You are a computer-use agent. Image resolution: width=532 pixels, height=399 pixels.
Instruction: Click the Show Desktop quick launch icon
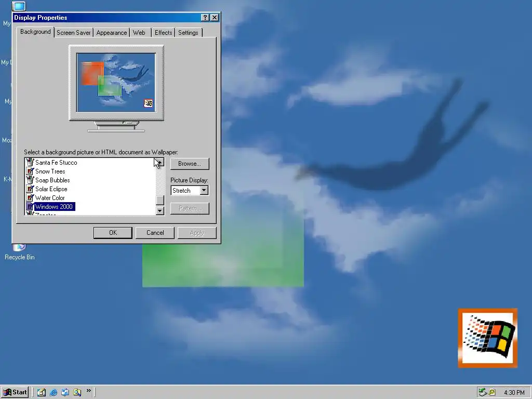click(42, 392)
